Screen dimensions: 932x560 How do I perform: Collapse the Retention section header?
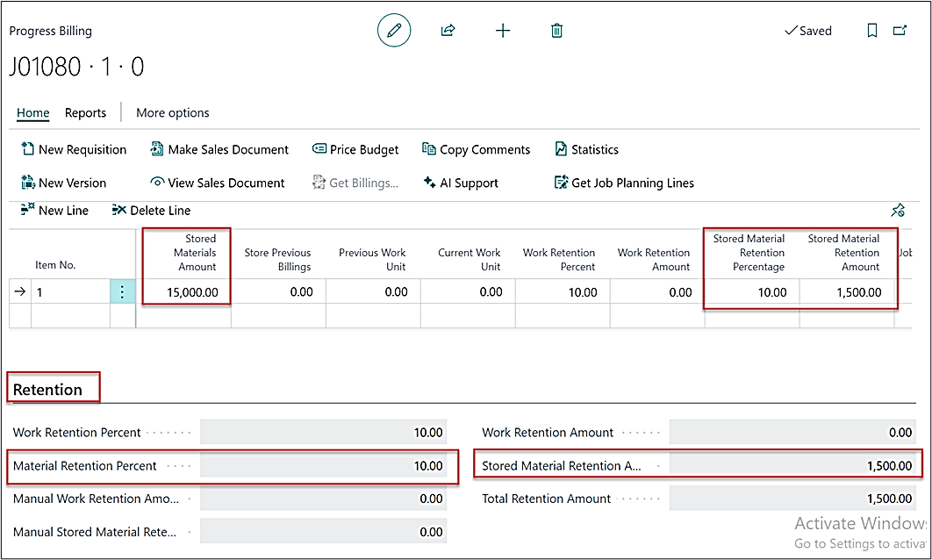pyautogui.click(x=47, y=390)
